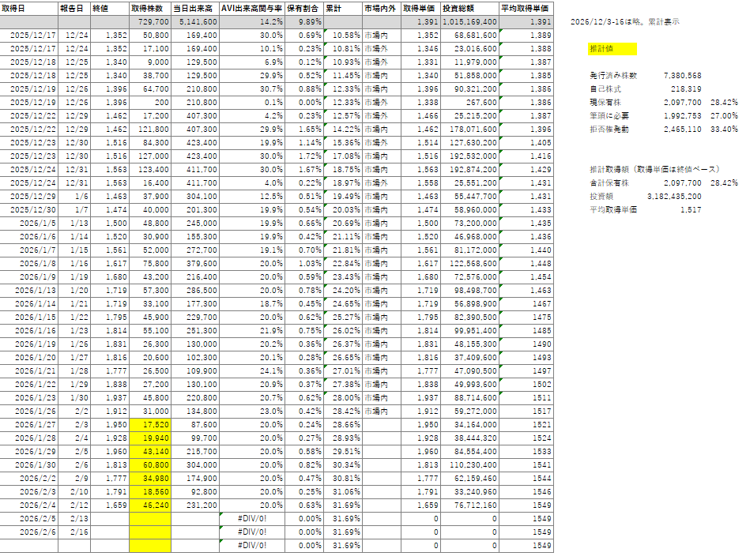Click the 729,700 total shares cell
This screenshot has height=560, width=750.
149,22
